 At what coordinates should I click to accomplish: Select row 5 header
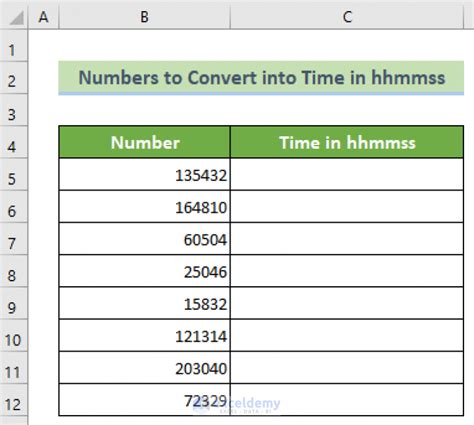pos(13,174)
